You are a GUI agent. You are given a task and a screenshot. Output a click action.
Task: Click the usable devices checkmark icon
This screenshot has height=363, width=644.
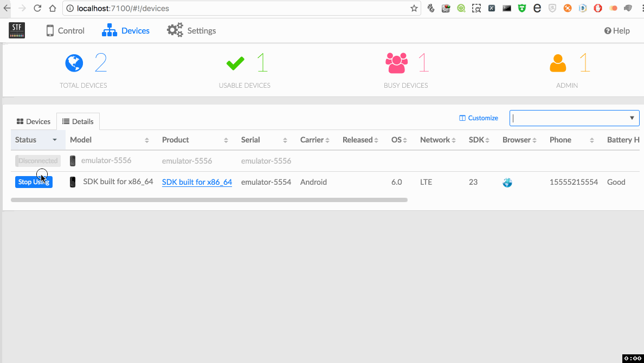(235, 63)
